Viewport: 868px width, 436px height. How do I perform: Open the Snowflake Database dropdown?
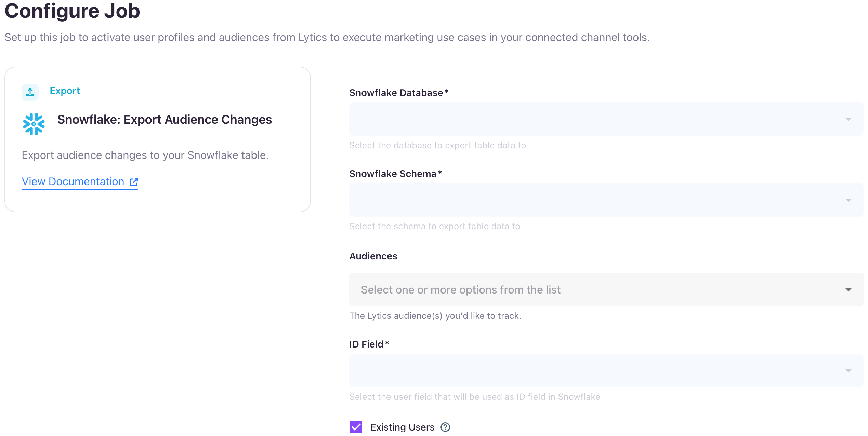(x=606, y=119)
